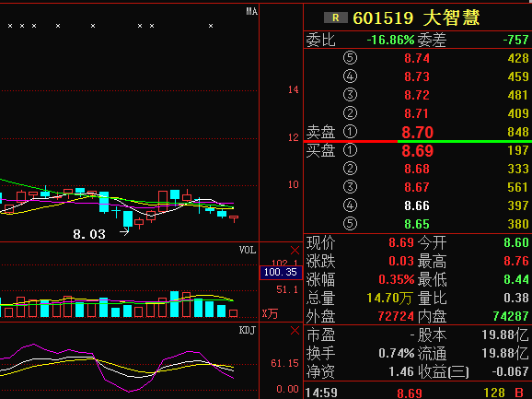Click the 100.35 volume axis cursor label

pyautogui.click(x=281, y=273)
